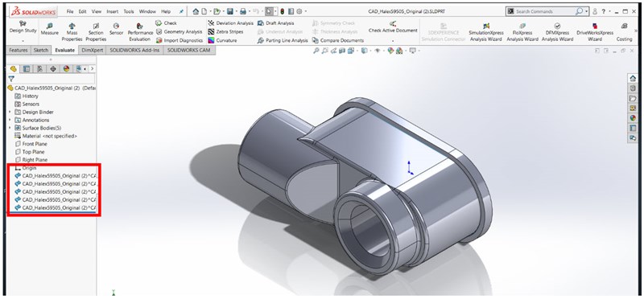Click the user login icon
The width and height of the screenshot is (644, 299).
pyautogui.click(x=595, y=11)
